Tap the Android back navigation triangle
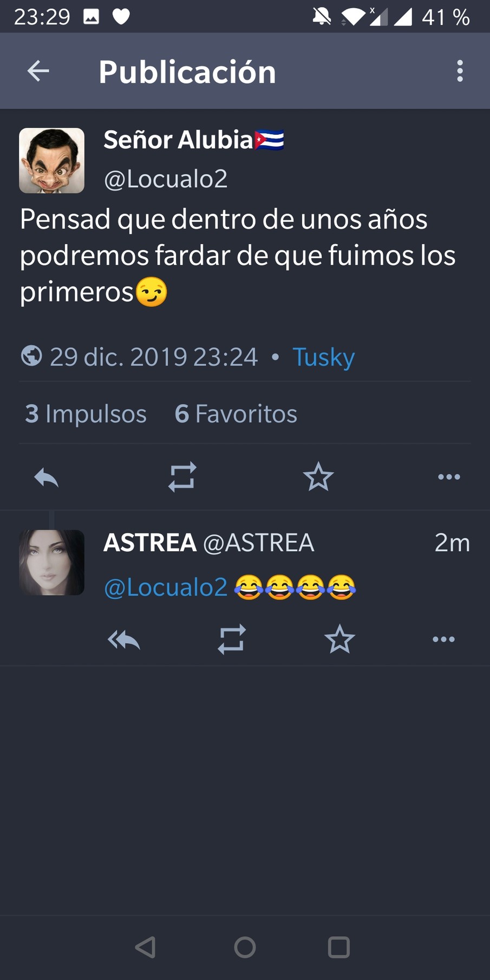The height and width of the screenshot is (980, 490). 145,948
